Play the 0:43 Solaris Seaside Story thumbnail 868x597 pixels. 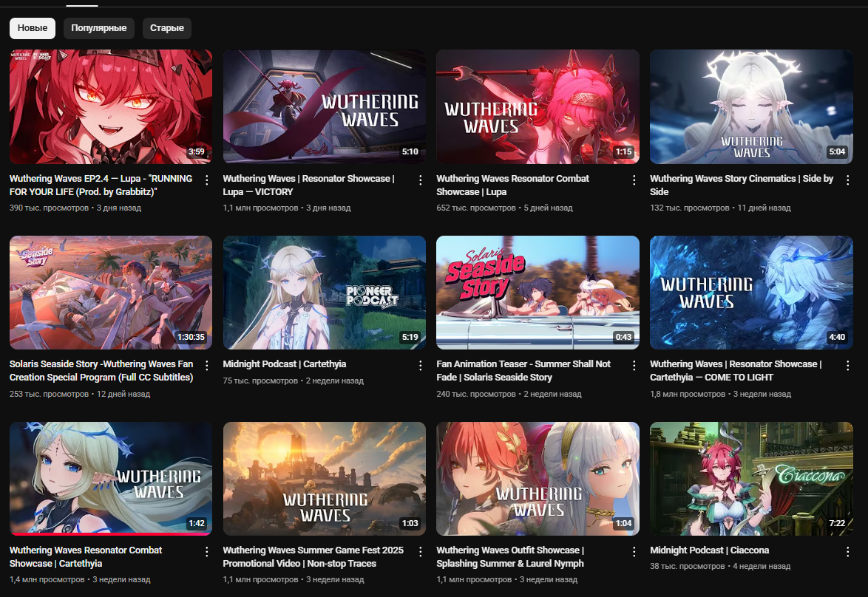coord(538,293)
